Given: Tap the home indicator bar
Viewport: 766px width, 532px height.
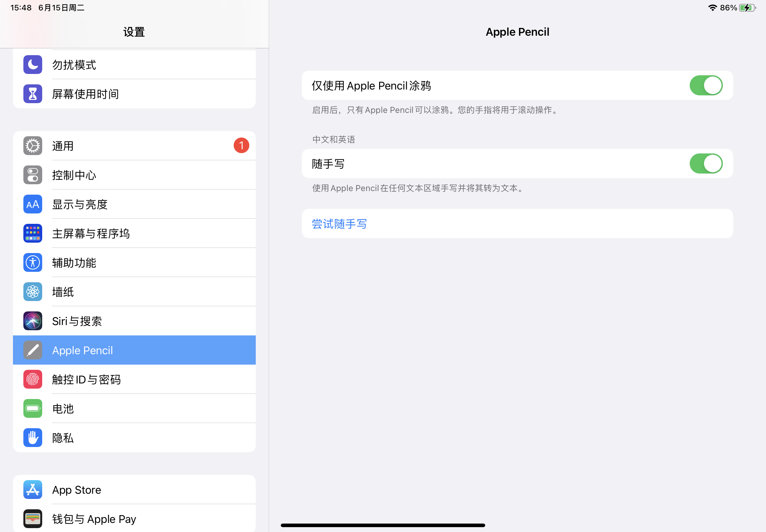Looking at the screenshot, I should click(382, 525).
